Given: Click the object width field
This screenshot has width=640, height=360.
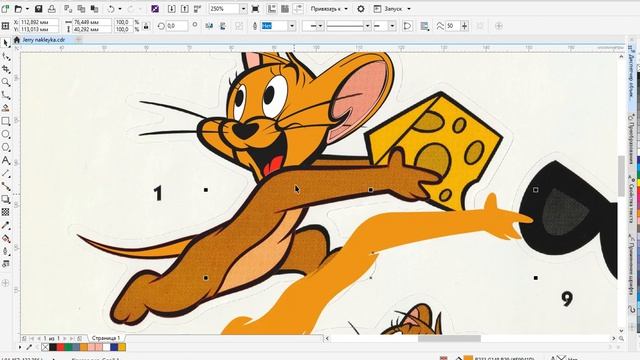Looking at the screenshot, I should [92, 22].
